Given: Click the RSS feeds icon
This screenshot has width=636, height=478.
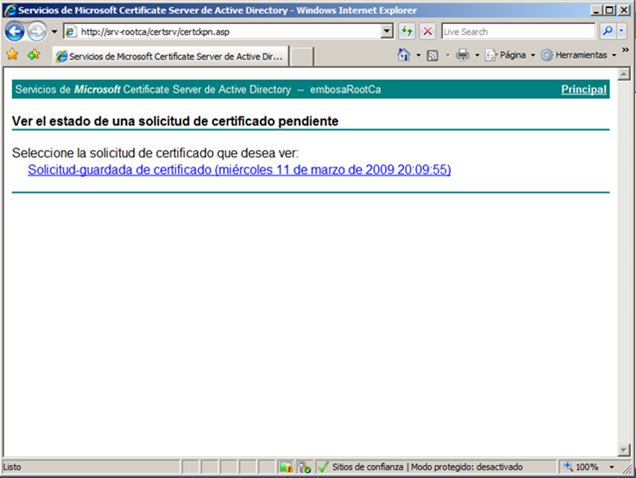Looking at the screenshot, I should pos(432,55).
